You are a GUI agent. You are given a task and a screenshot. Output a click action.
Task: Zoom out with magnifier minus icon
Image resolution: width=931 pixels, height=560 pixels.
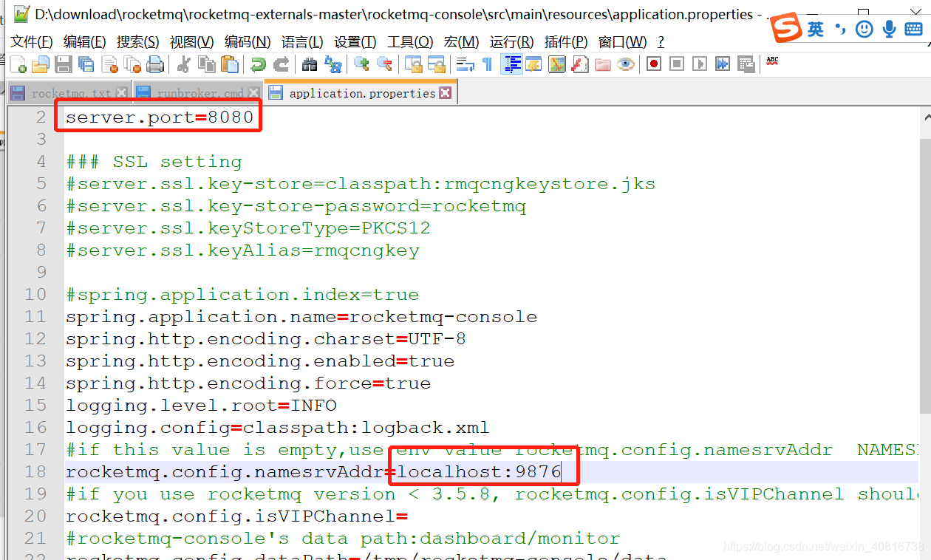coord(385,64)
